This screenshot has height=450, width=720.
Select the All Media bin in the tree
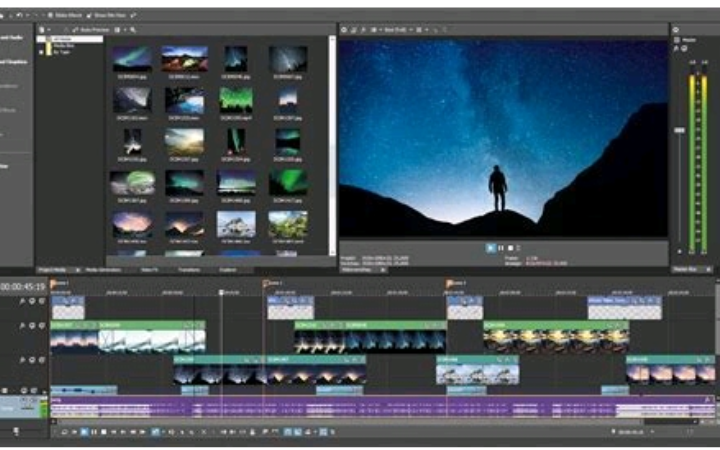tap(70, 39)
